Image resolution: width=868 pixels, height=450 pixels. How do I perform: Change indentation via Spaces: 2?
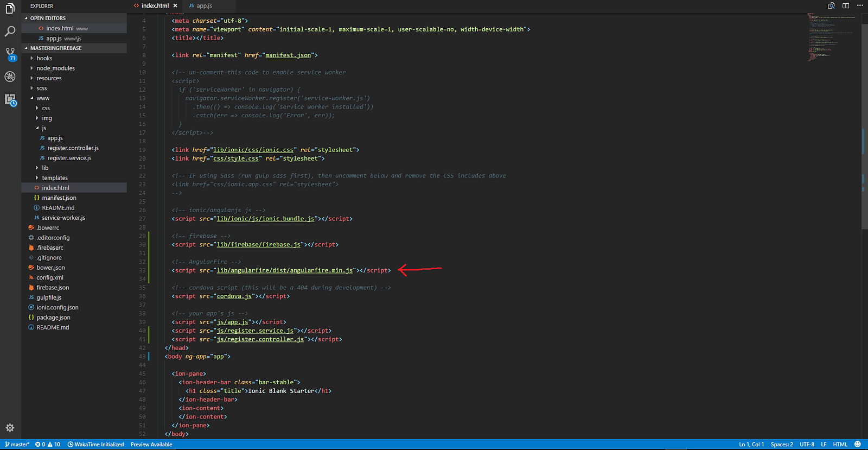tap(782, 444)
